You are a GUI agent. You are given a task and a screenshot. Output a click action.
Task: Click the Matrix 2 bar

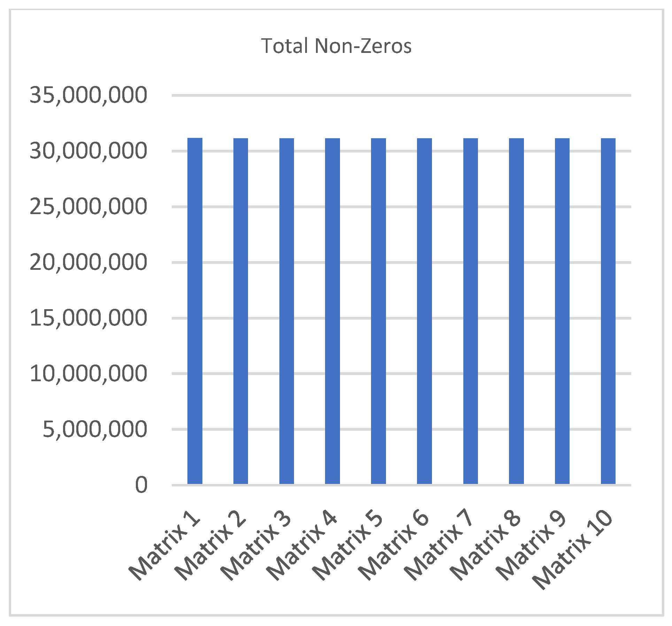point(241,311)
